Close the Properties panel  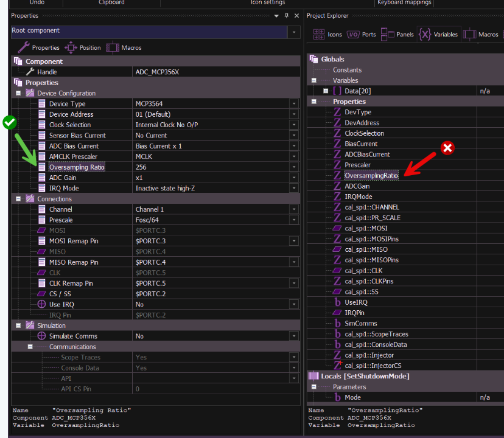coord(296,16)
